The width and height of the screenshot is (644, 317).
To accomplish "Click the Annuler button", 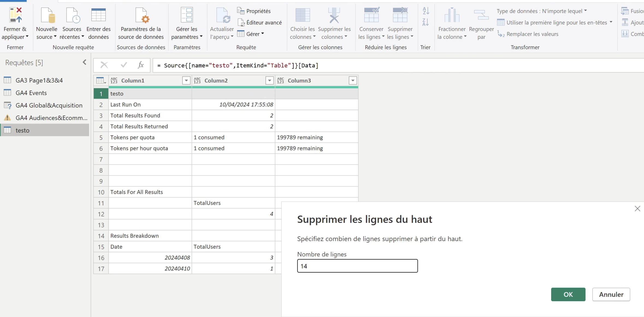I will (611, 294).
